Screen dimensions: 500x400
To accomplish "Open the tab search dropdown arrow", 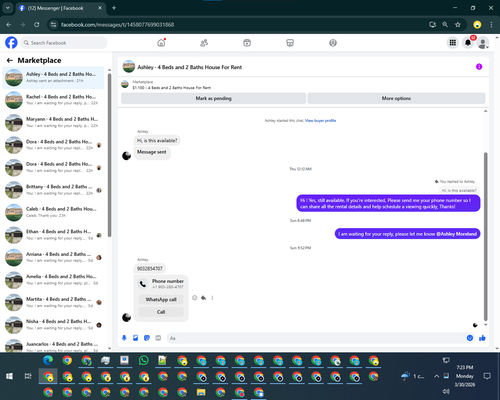I will (7, 8).
